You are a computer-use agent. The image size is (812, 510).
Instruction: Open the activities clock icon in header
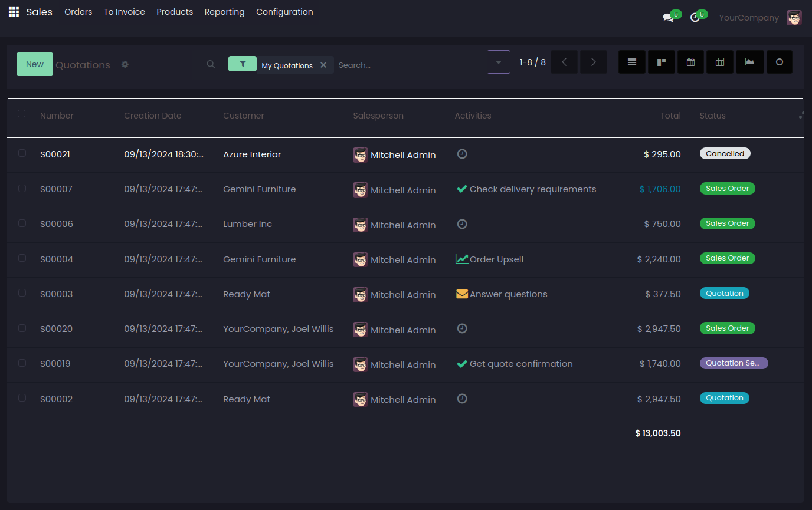(x=695, y=18)
